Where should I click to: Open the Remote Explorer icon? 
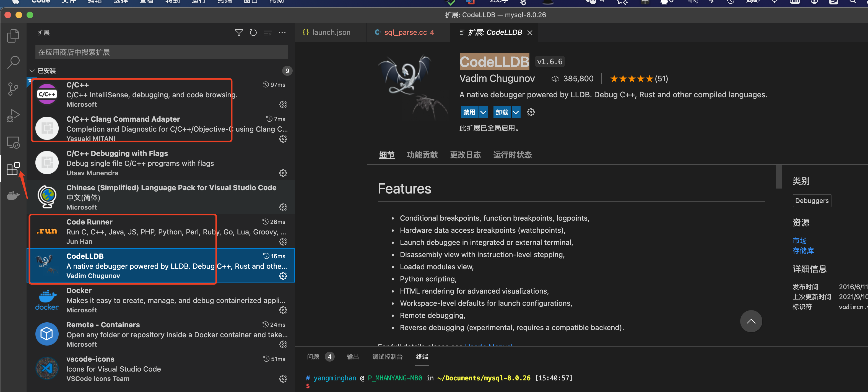[x=13, y=142]
